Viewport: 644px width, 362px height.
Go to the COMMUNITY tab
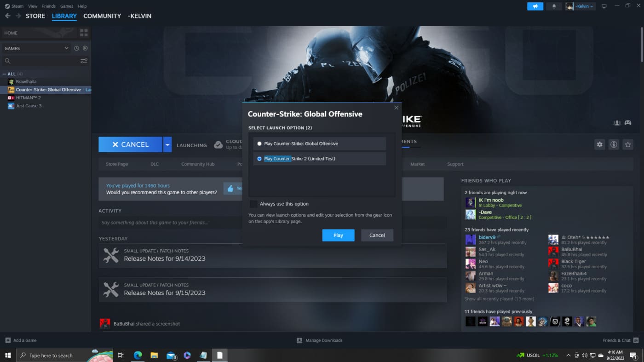coord(102,16)
